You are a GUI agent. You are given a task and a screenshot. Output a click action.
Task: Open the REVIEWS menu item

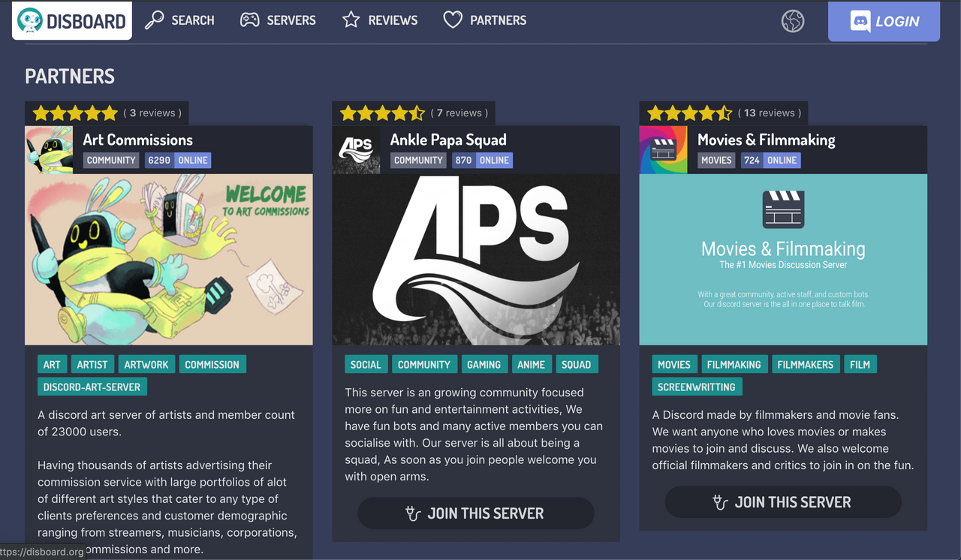tap(379, 20)
